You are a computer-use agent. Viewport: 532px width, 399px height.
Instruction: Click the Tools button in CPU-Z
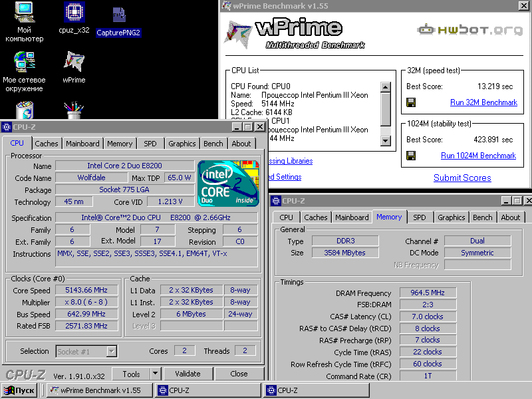(131, 374)
